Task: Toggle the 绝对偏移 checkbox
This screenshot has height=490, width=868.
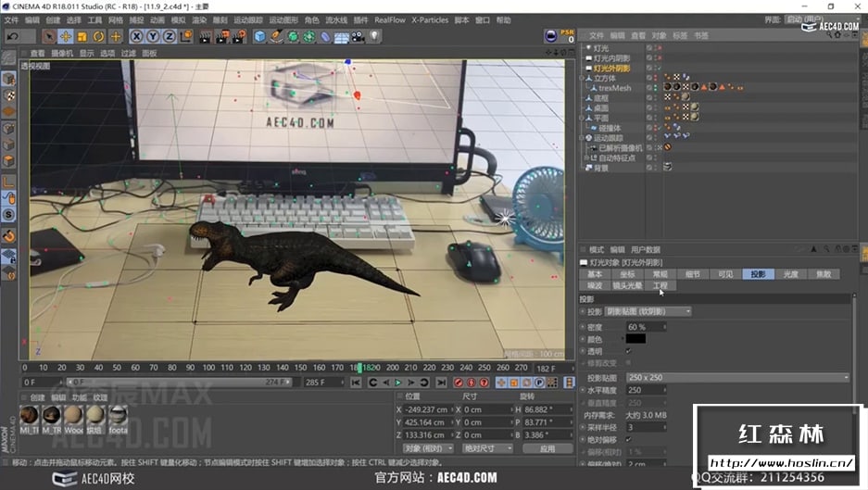Action: click(x=629, y=439)
